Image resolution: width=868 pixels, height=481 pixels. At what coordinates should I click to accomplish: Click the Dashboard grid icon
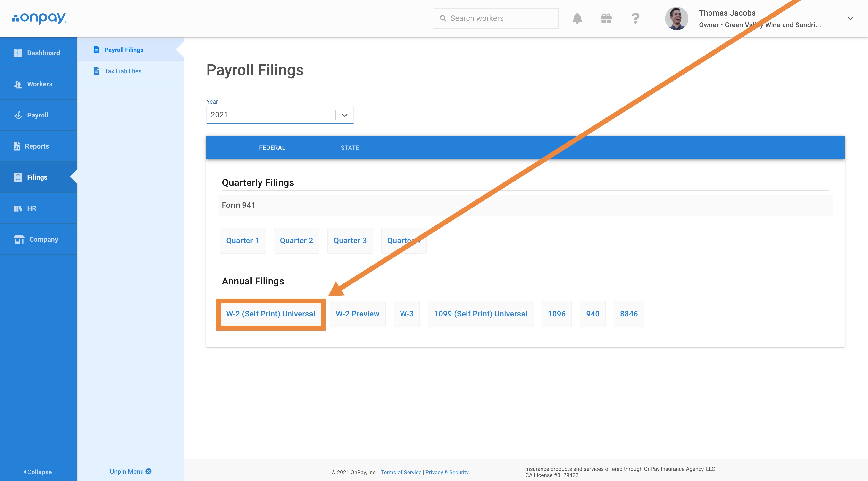[18, 53]
